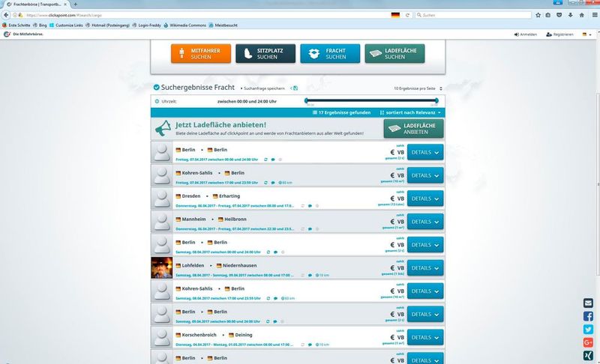This screenshot has height=364, width=600.
Task: Click avatar of the Dresden to Erharting listing
Action: pyautogui.click(x=162, y=198)
